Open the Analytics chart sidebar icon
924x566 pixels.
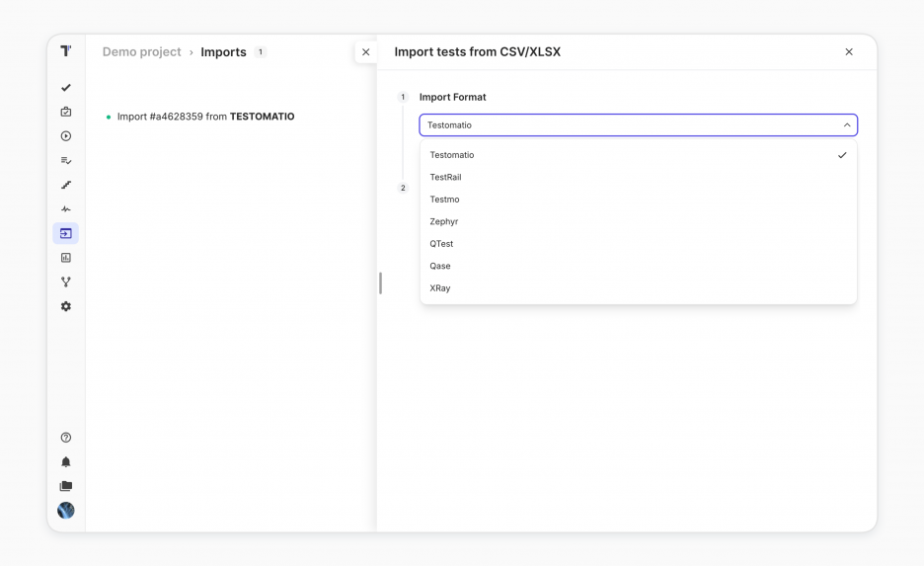pyautogui.click(x=66, y=258)
